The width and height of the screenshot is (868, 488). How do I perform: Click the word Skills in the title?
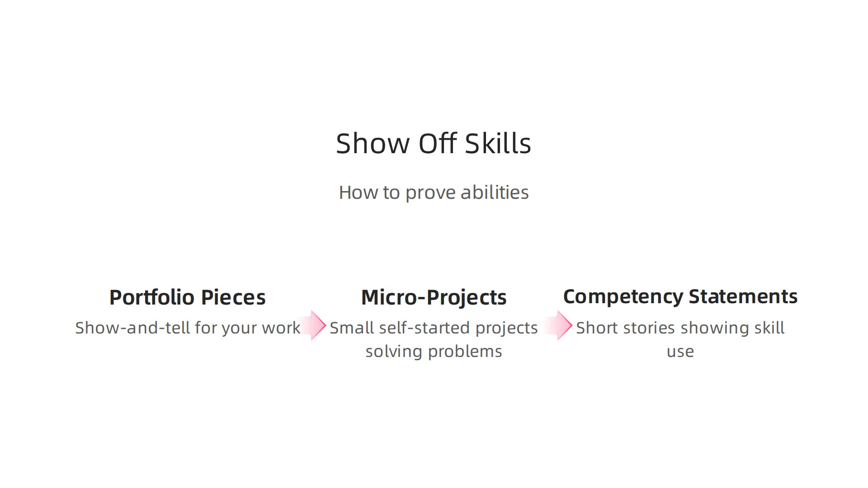pos(498,144)
